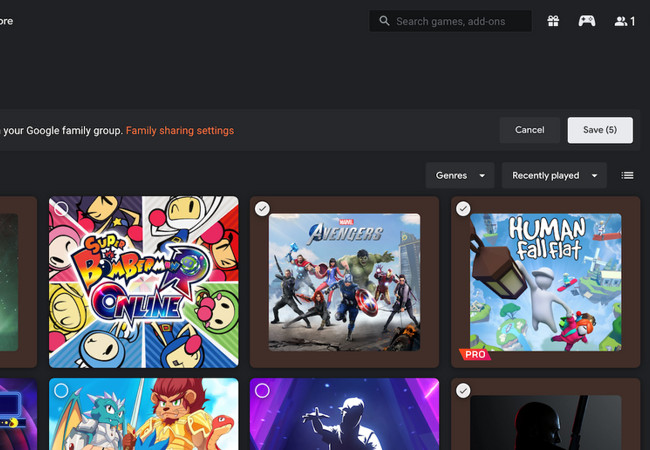Open the friends icon showing 1
The image size is (650, 450).
click(x=624, y=21)
